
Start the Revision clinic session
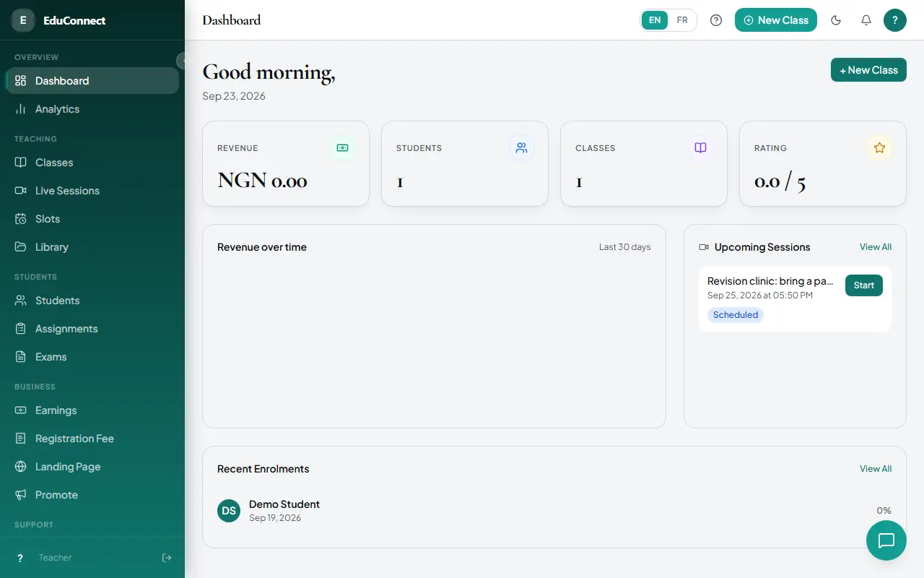864,285
